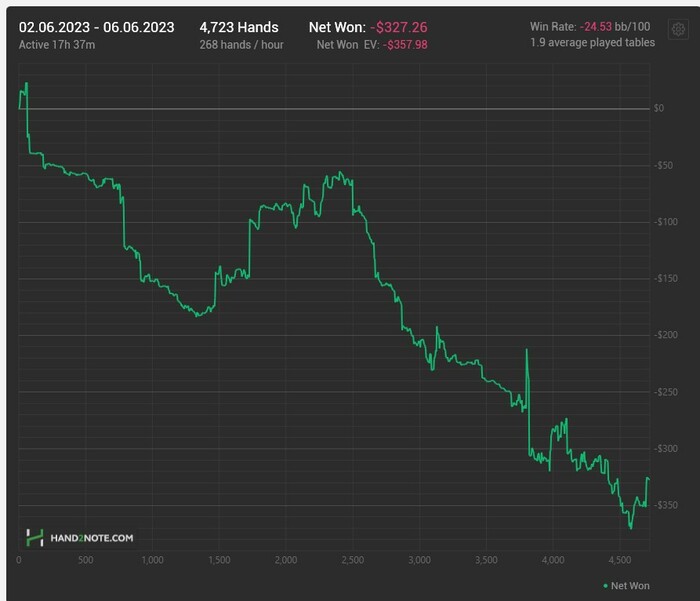Click the 2,000 hands axis label

(286, 560)
